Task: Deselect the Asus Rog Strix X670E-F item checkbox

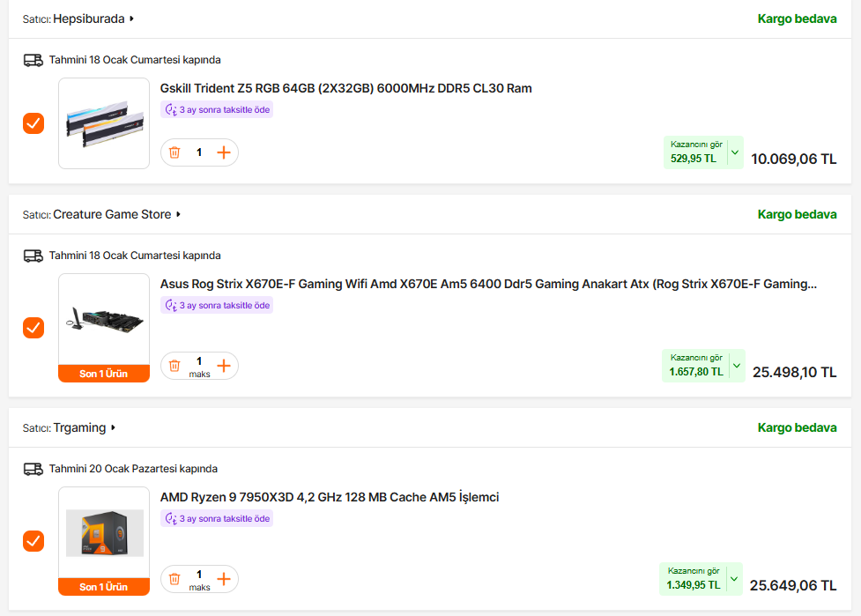Action: pyautogui.click(x=33, y=328)
